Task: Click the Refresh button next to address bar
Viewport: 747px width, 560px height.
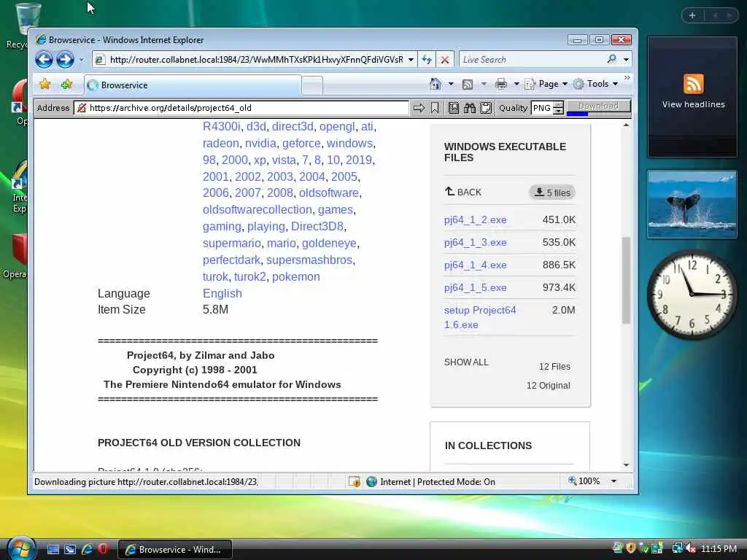Action: click(x=427, y=60)
